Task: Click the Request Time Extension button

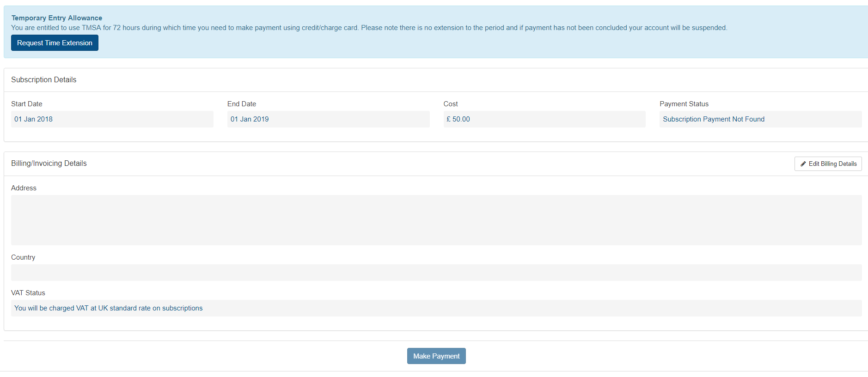Action: point(55,43)
